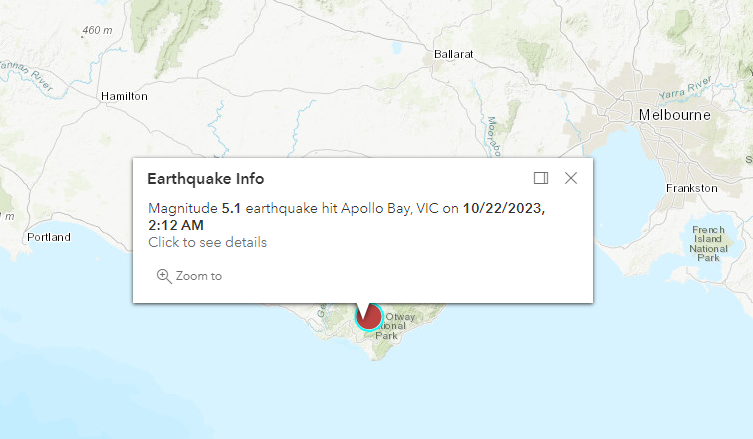This screenshot has height=439, width=753.
Task: Click the bold magnitude 5.1 value
Action: coord(231,208)
